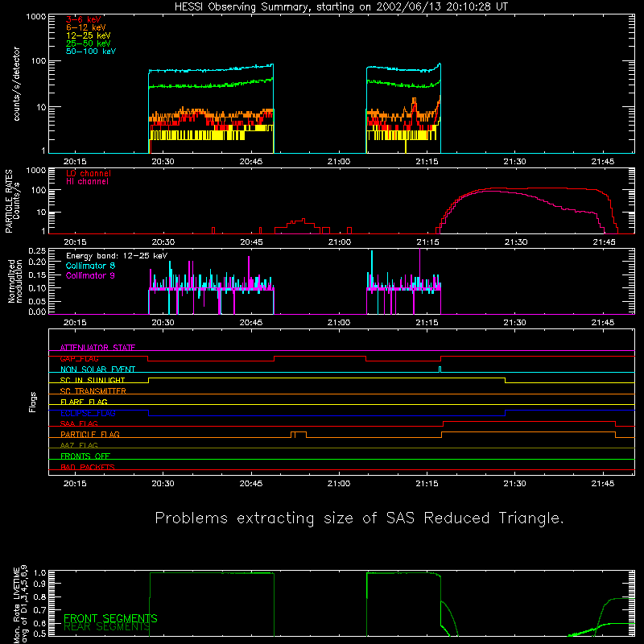The image size is (644, 644).
Task: Select the red 3-6 keV legend label
Action: click(x=84, y=19)
